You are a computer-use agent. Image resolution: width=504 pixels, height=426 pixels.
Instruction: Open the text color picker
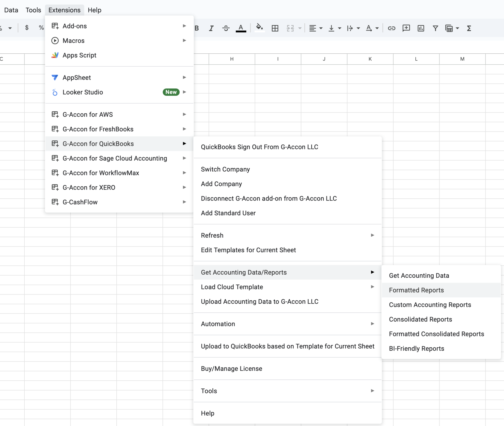point(241,28)
